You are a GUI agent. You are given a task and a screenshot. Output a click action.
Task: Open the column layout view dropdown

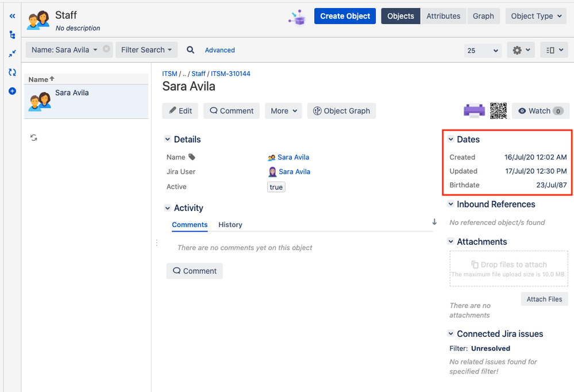(554, 50)
